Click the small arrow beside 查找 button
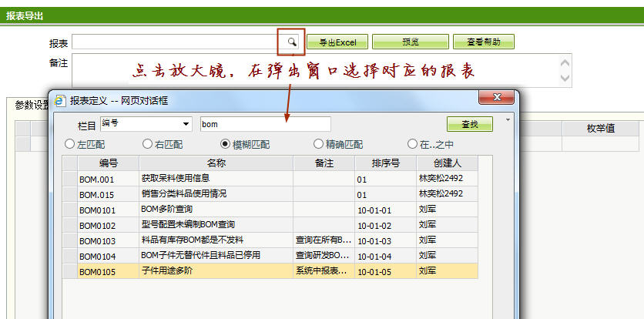Viewport: 644px width, 319px height. point(508,120)
